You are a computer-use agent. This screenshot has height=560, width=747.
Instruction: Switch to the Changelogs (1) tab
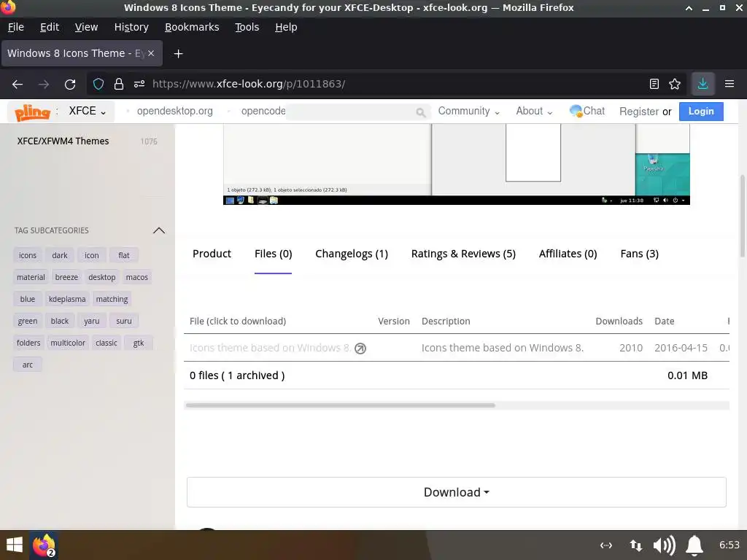pyautogui.click(x=352, y=254)
